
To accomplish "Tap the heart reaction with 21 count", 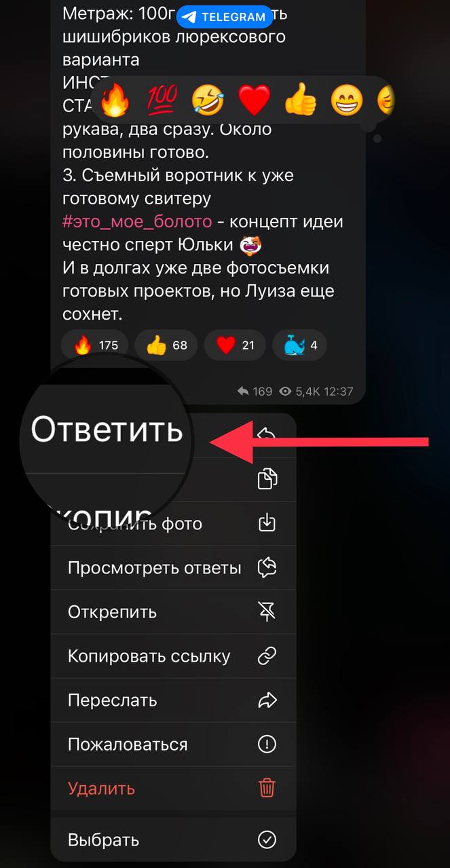I will pos(235,345).
